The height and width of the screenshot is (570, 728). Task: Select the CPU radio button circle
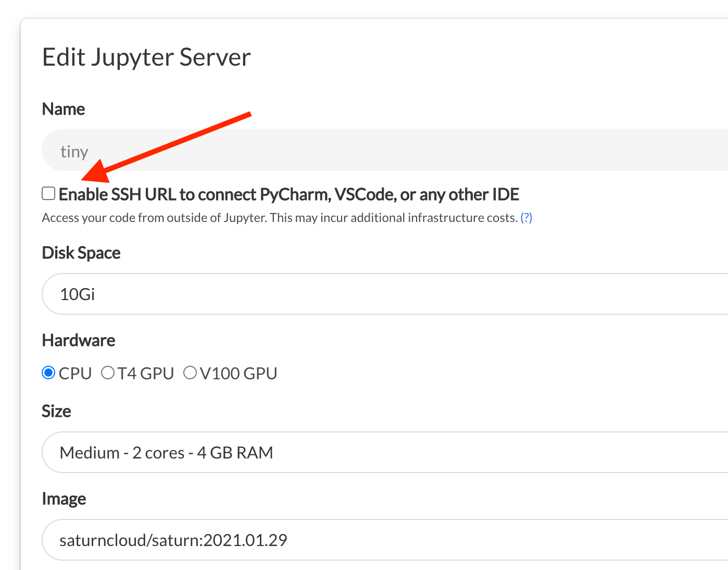coord(48,373)
